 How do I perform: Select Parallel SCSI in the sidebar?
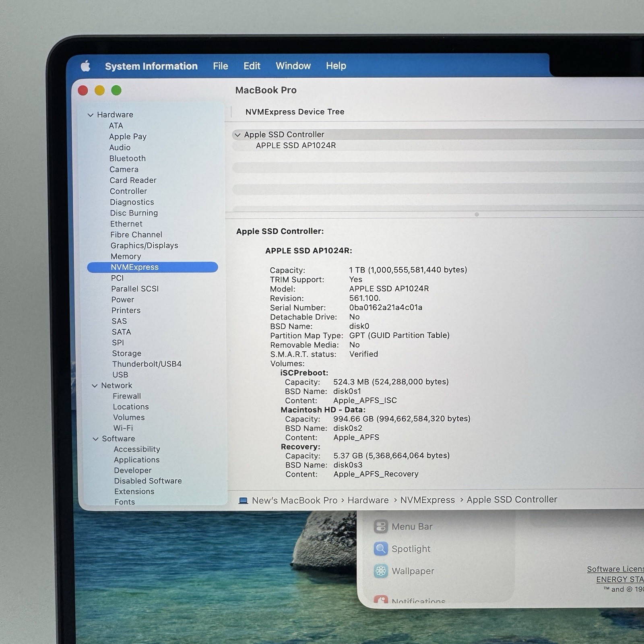[x=135, y=289]
